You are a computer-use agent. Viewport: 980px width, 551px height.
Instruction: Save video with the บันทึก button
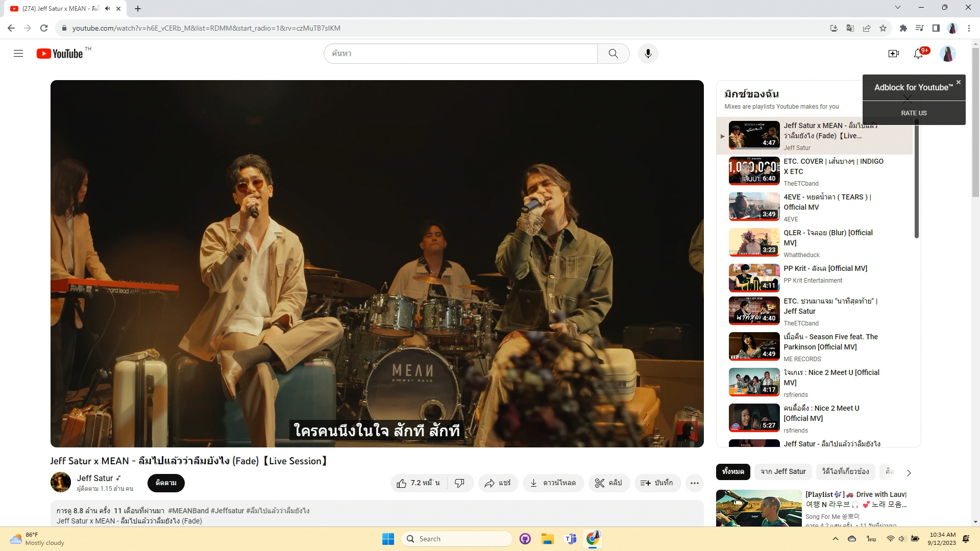pyautogui.click(x=657, y=483)
